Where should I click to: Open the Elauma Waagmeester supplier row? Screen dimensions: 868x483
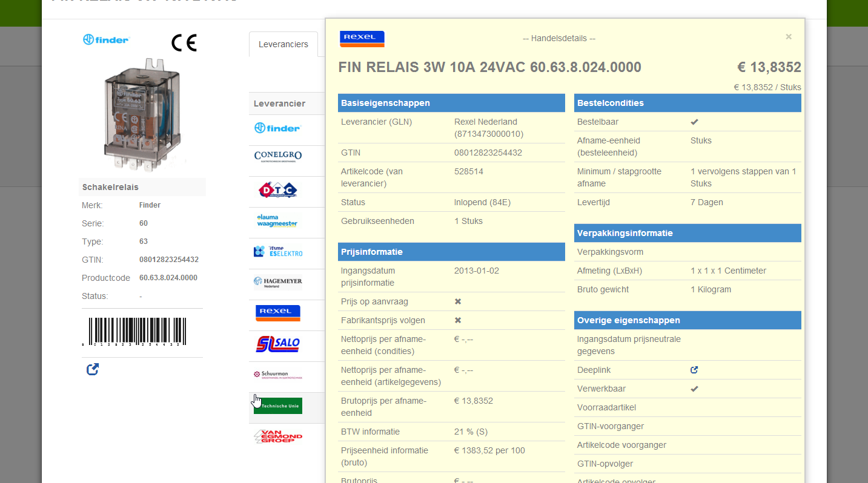click(x=277, y=221)
